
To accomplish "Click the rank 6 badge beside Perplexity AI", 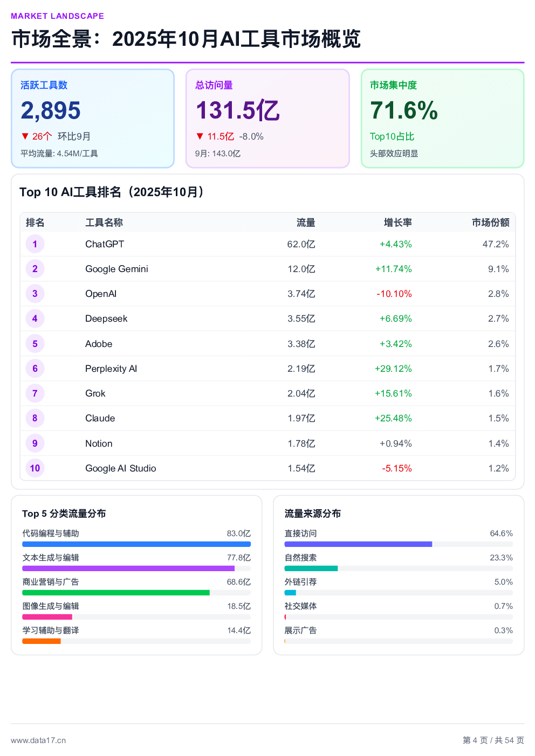I will pos(35,369).
